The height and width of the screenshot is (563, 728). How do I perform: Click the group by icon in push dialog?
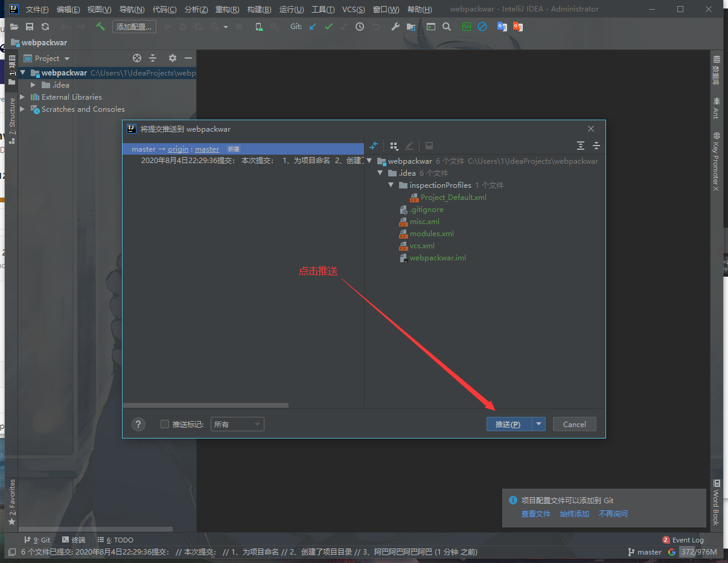click(x=394, y=146)
